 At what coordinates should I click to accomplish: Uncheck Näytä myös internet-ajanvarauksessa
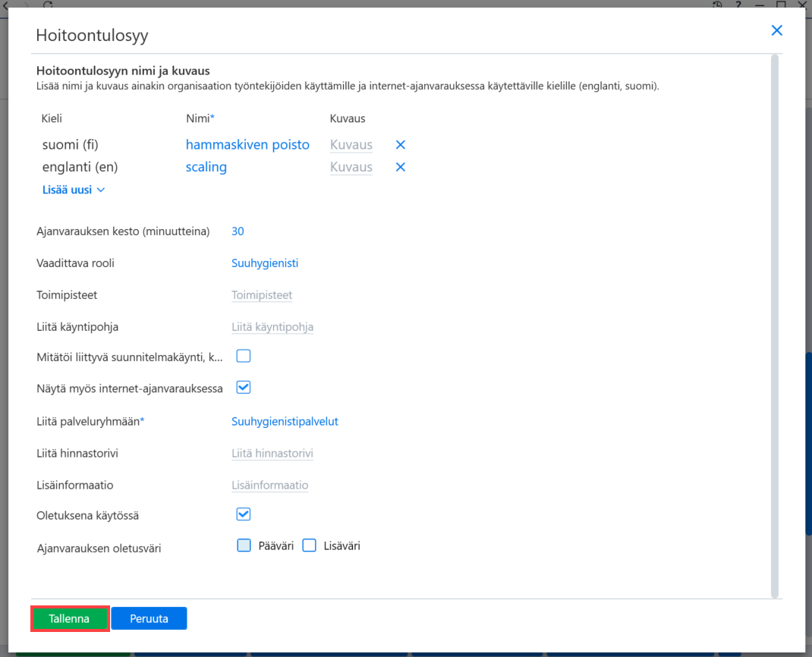tap(244, 388)
